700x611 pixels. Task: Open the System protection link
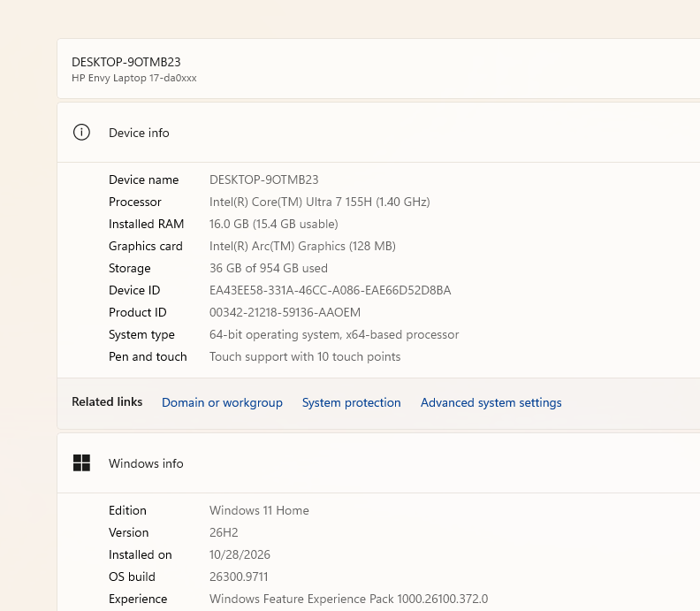(x=352, y=402)
